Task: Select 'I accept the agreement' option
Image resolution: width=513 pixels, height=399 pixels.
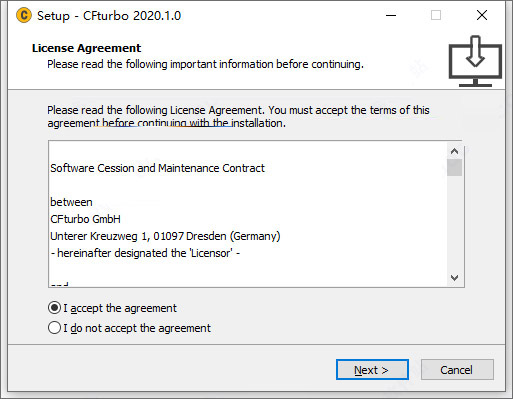Action: (x=112, y=308)
